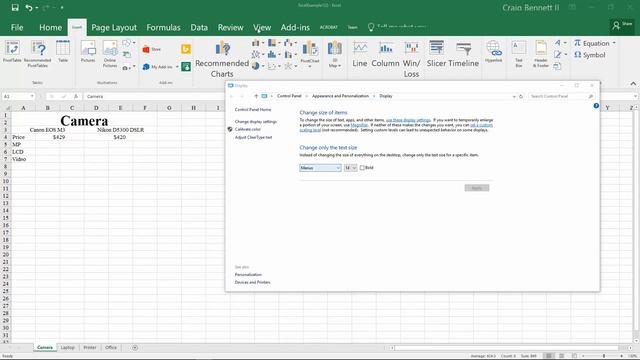
Task: Click the Appearance and Personalization breadcrumb
Action: point(340,96)
